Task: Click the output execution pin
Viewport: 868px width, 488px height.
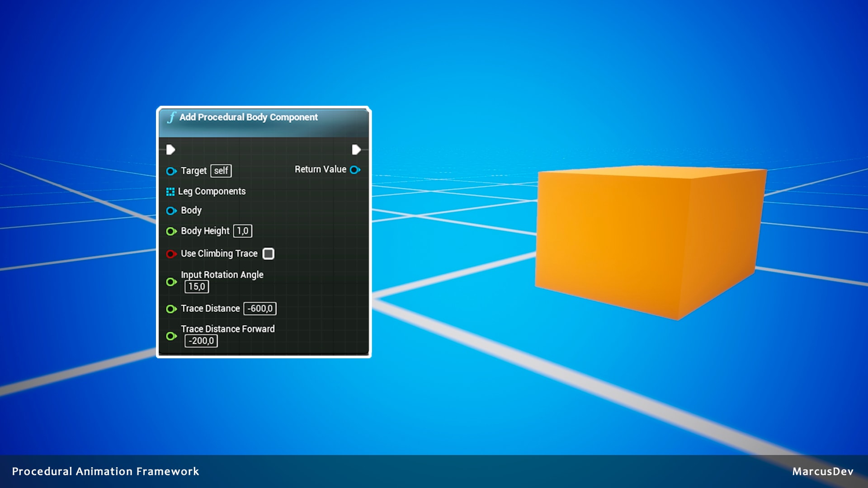Action: click(356, 150)
